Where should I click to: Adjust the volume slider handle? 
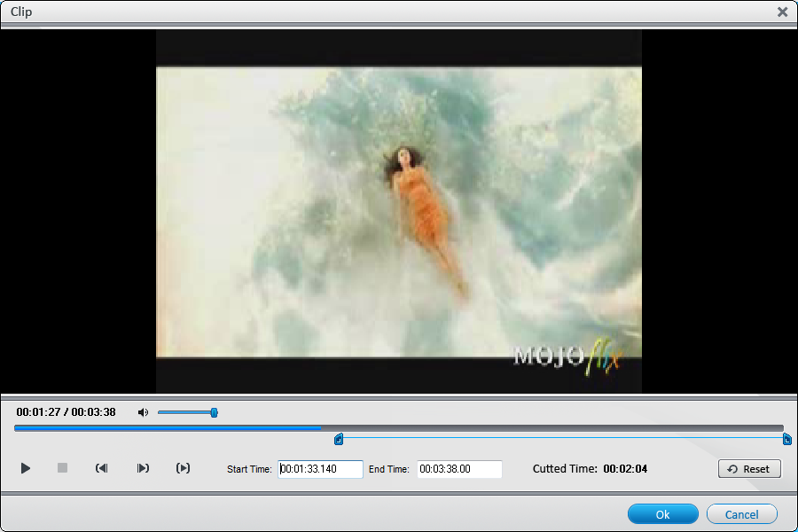coord(215,412)
